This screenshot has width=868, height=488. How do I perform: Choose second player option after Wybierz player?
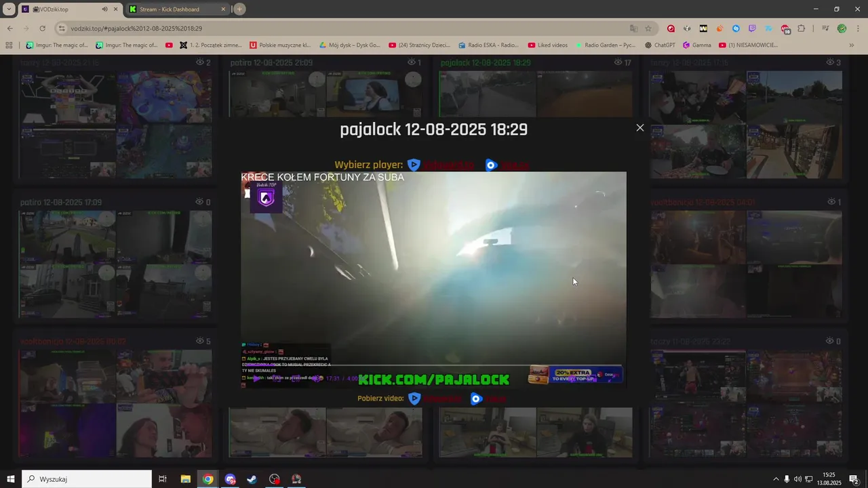(x=507, y=165)
